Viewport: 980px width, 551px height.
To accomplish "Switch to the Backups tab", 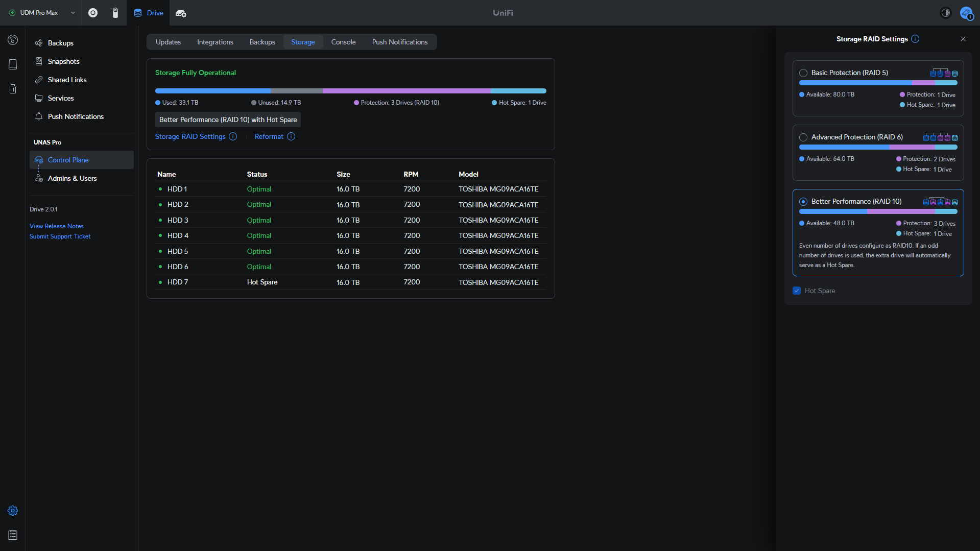I will (262, 42).
